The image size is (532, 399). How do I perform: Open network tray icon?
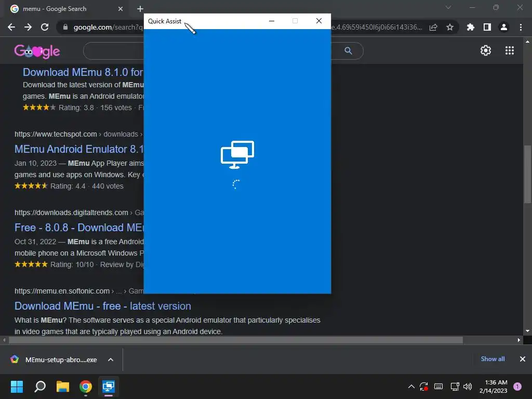(455, 387)
